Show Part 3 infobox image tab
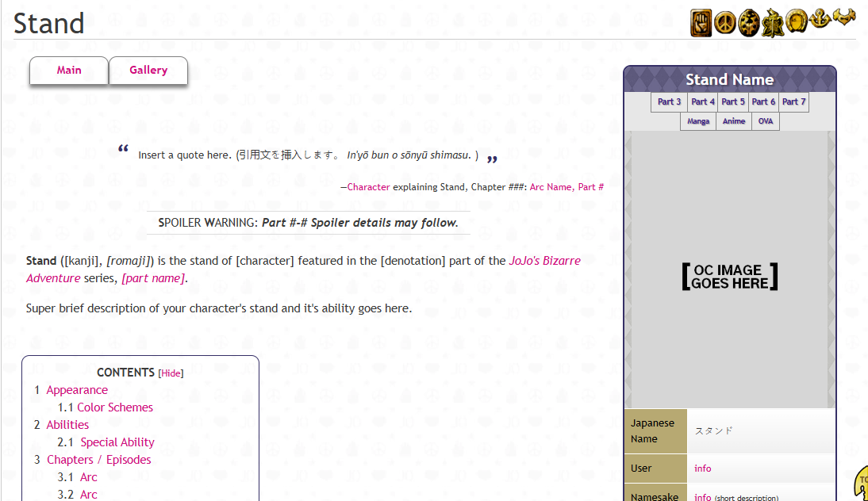Screen dimensions: 868x501 tap(670, 101)
